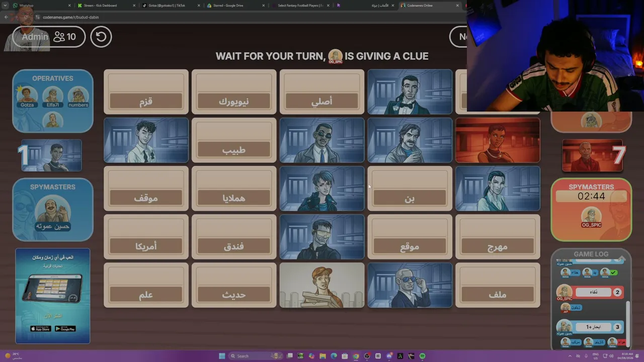Image resolution: width=644 pixels, height=362 pixels.
Task: Open Copilot from the taskbar
Action: (311, 356)
